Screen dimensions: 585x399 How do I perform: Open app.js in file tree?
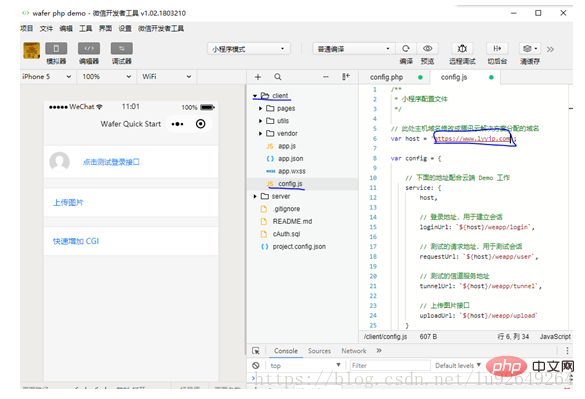pyautogui.click(x=287, y=146)
